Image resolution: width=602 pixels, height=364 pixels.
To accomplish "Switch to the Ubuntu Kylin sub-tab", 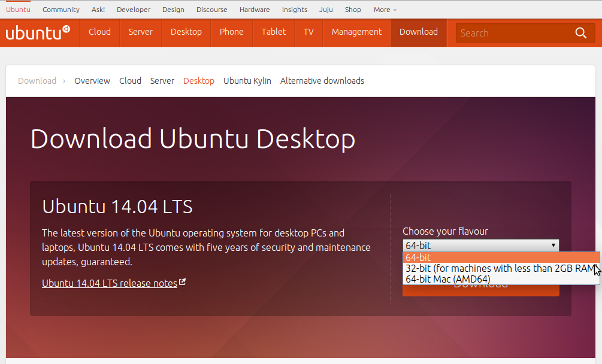I will click(x=247, y=81).
